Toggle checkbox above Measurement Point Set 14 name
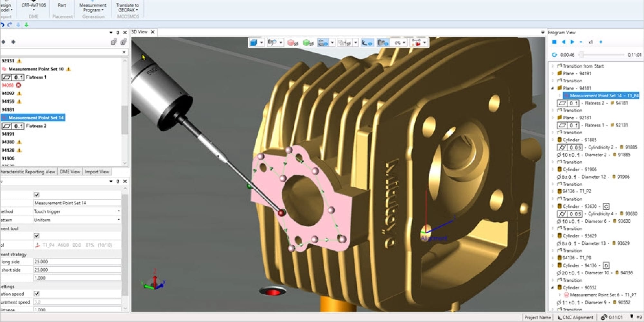 37,195
